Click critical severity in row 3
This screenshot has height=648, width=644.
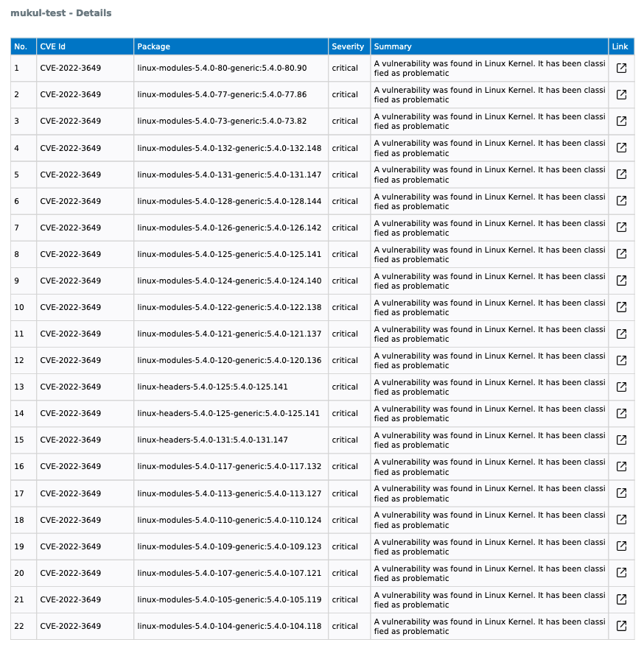pos(345,121)
